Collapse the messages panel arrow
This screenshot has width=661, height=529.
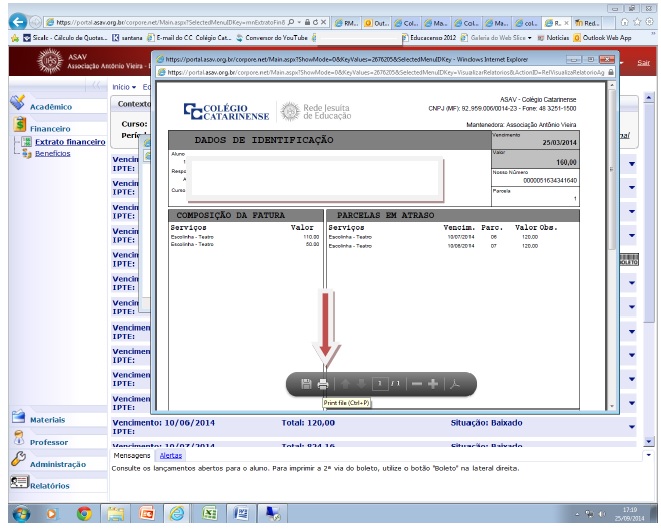pos(649,455)
